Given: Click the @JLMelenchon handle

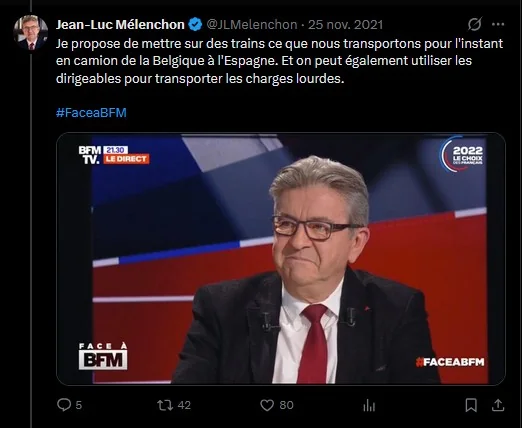Looking at the screenshot, I should [252, 25].
